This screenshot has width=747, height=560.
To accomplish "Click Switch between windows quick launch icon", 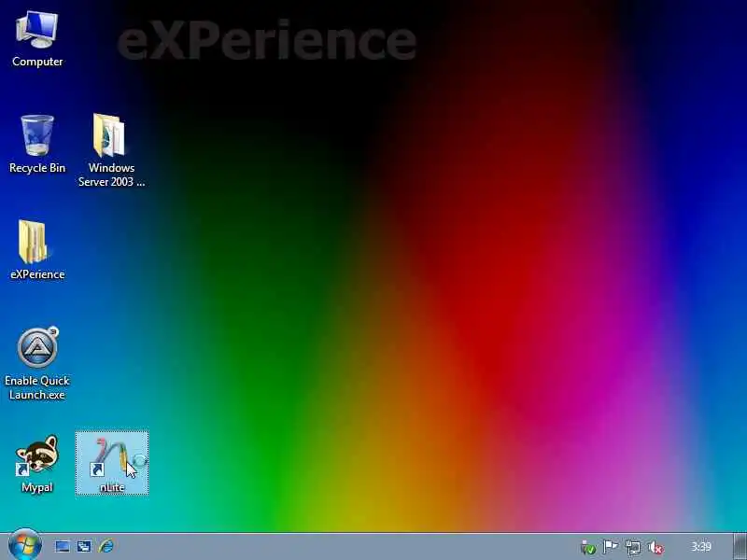I will pyautogui.click(x=84, y=546).
